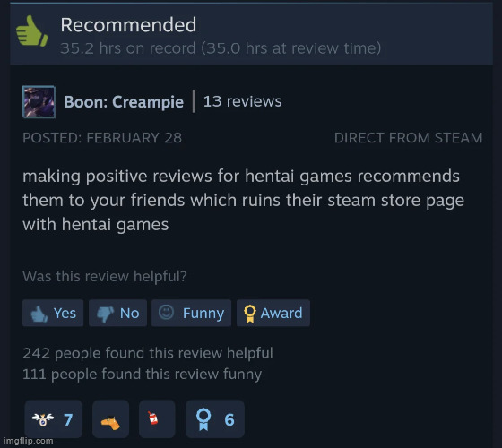Click the thumbs-up icon in Yes button

[x=39, y=314]
